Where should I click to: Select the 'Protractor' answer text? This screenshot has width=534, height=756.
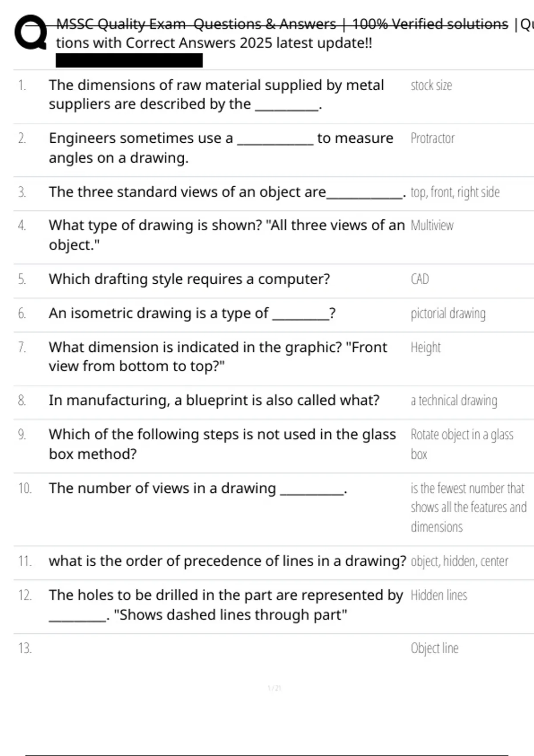coord(432,138)
